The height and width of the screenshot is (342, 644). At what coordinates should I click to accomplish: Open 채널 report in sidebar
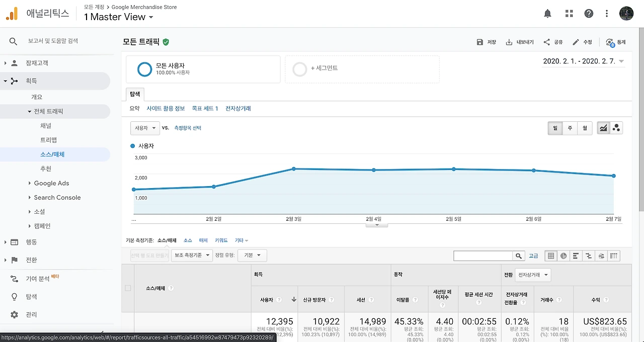[46, 126]
